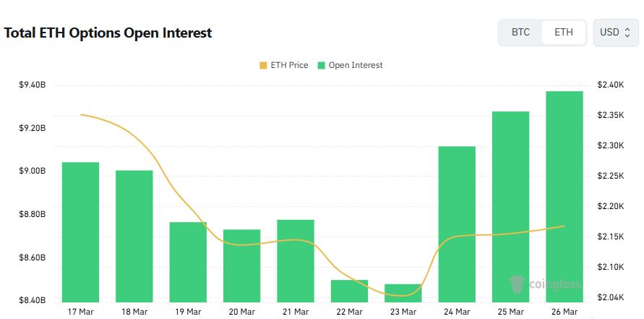Screen dimensions: 644x319
Task: Select the 24 Mar green bar
Action: pos(457,224)
